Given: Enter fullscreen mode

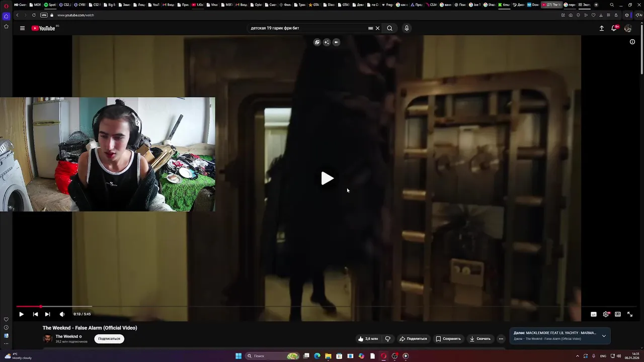Looking at the screenshot, I should [630, 314].
